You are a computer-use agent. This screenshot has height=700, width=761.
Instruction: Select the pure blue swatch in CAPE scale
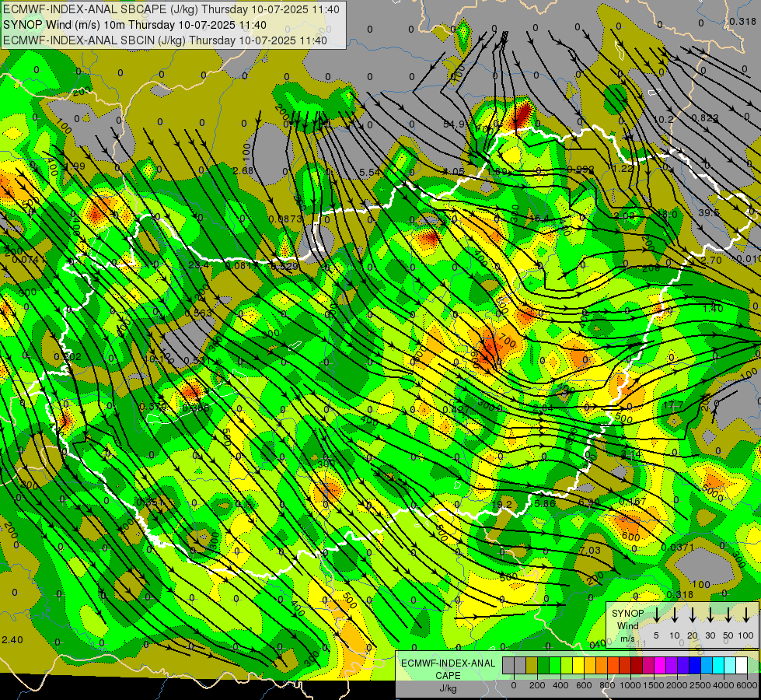point(694,665)
